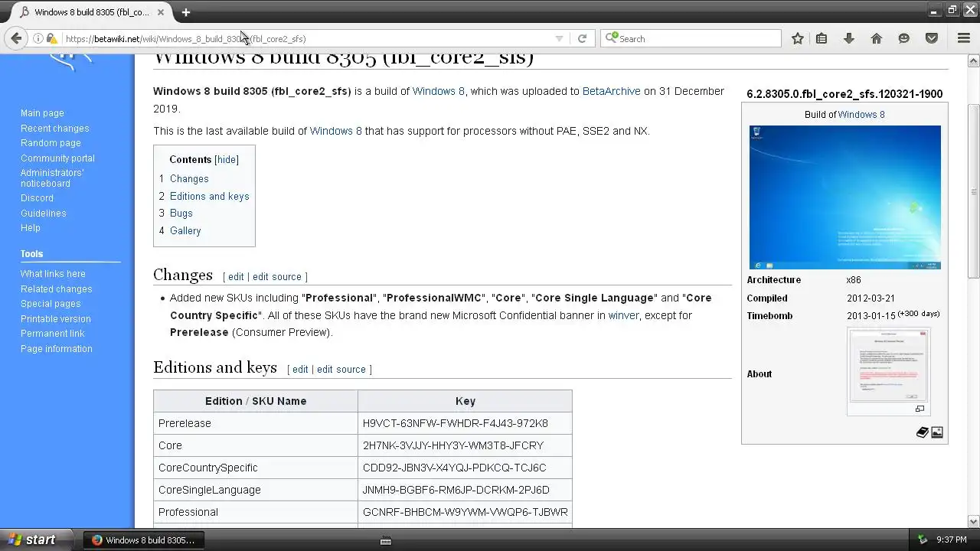980x551 pixels.
Task: Click the keyboard icon on the taskbar
Action: tap(386, 540)
